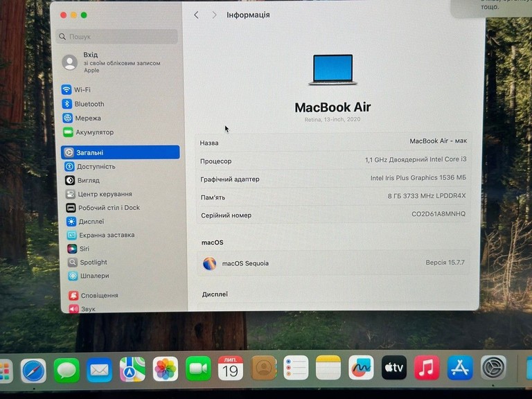Open Wi-Fi settings in sidebar
The width and height of the screenshot is (532, 399).
pyautogui.click(x=76, y=89)
